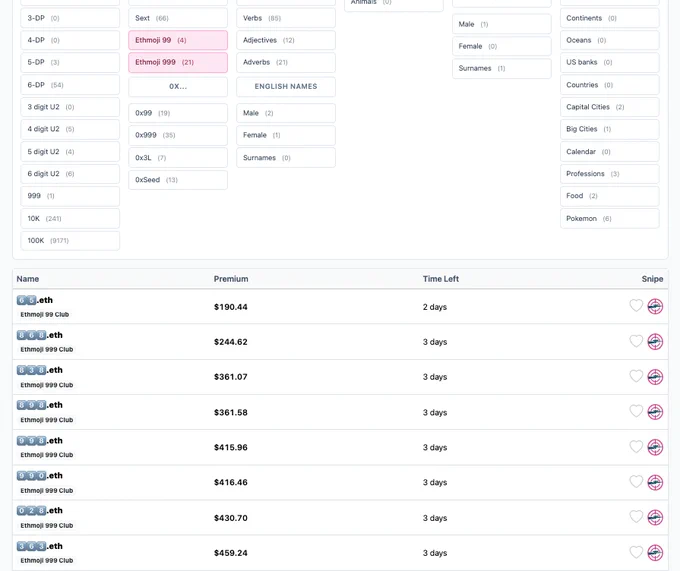Favorite 65.eth with the heart icon
The width and height of the screenshot is (680, 571).
coord(636,306)
